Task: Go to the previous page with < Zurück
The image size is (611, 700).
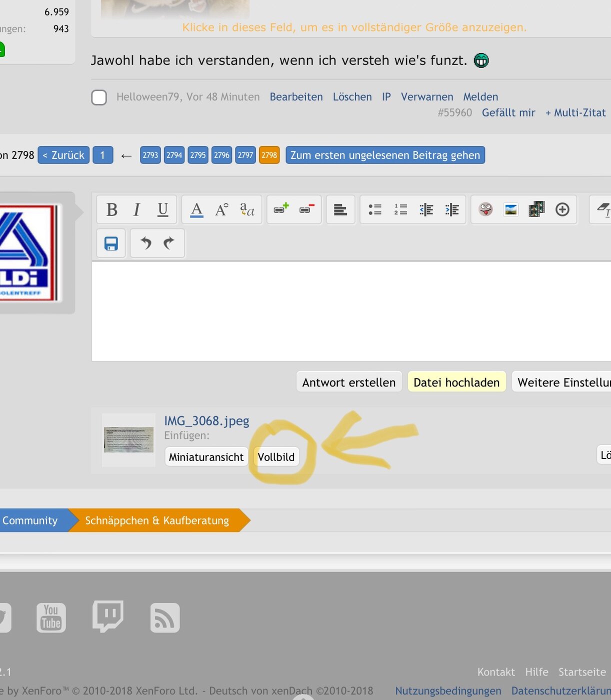Action: coord(63,155)
